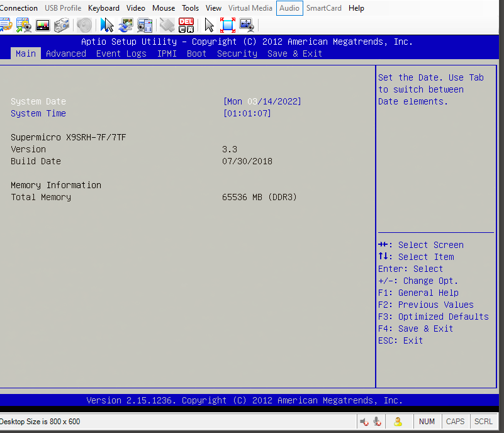Click the date value Mon 03/14/2022
Screen dimensions: 504x433
(x=262, y=101)
